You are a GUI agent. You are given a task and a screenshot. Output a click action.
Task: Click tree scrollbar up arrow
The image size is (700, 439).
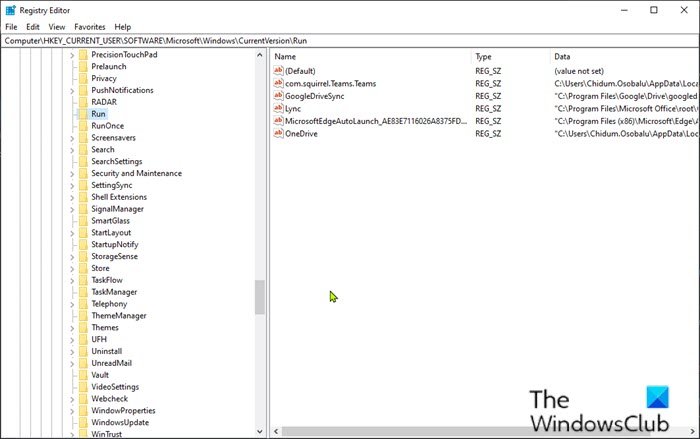pyautogui.click(x=260, y=54)
